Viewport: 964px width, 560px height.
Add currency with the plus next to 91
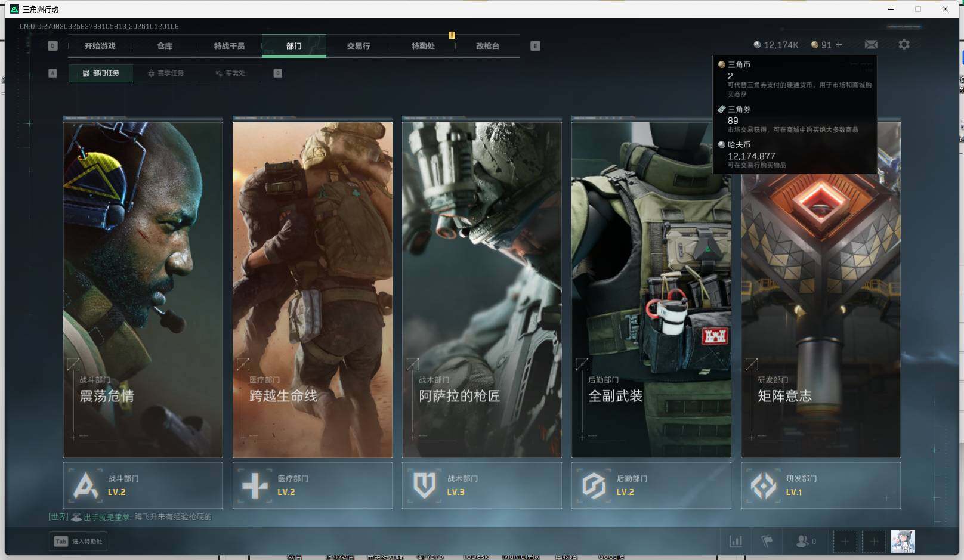[839, 45]
